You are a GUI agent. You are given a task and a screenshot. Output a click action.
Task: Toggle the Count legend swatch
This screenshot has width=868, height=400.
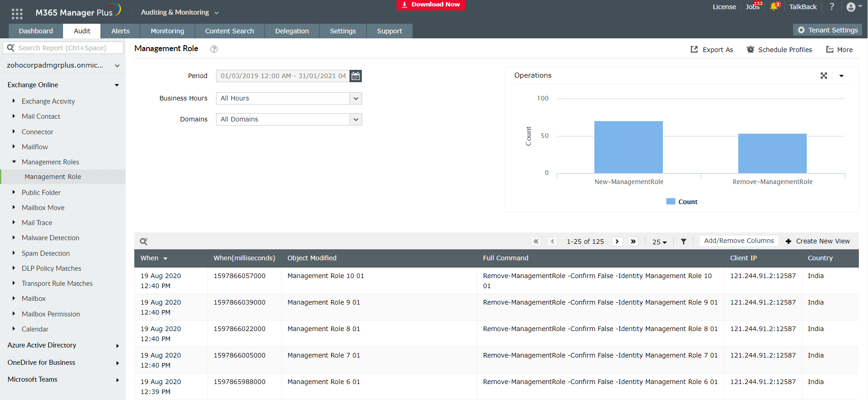tap(671, 201)
